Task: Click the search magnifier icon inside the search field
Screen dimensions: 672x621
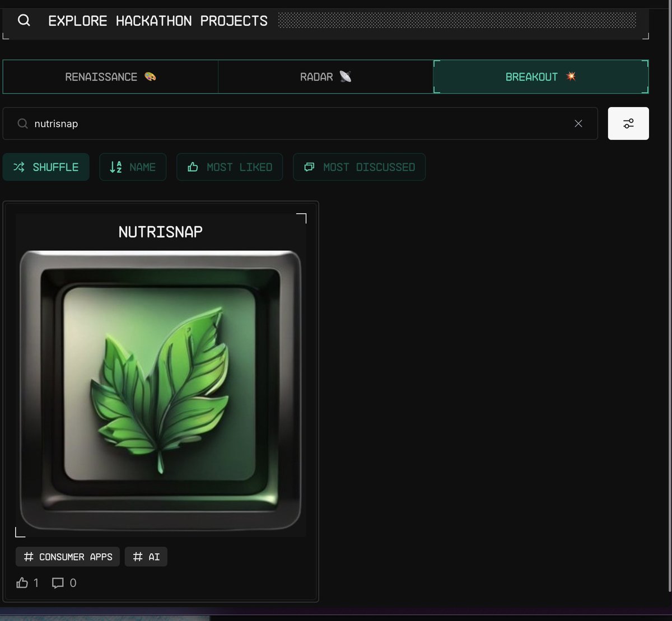Action: pos(22,123)
